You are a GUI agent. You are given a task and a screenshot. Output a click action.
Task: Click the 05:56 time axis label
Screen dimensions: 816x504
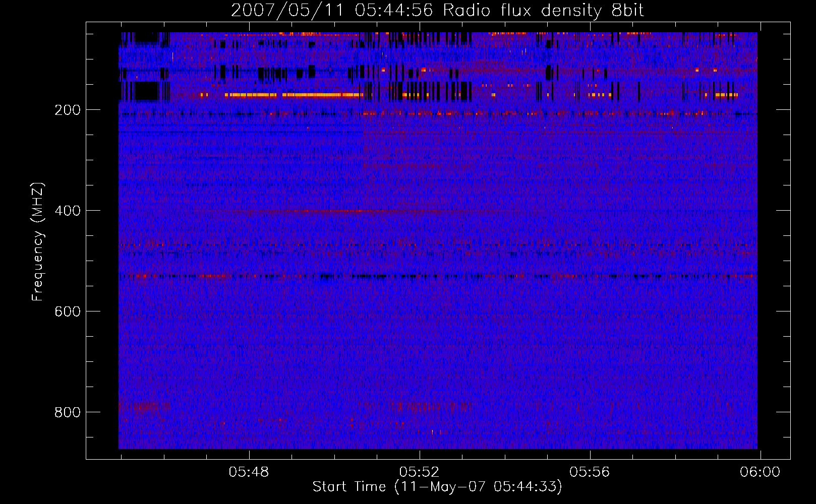(x=590, y=472)
